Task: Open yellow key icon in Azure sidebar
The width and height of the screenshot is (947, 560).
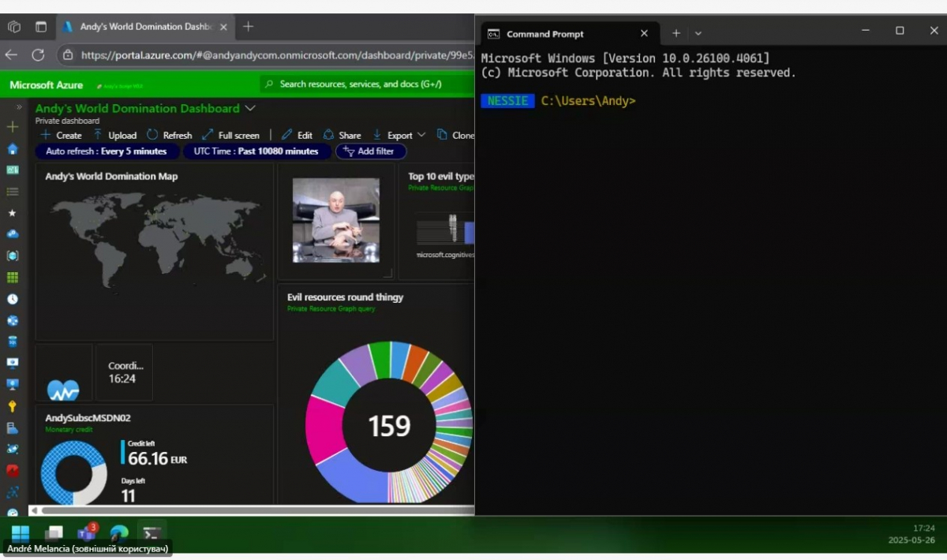Action: click(x=13, y=406)
